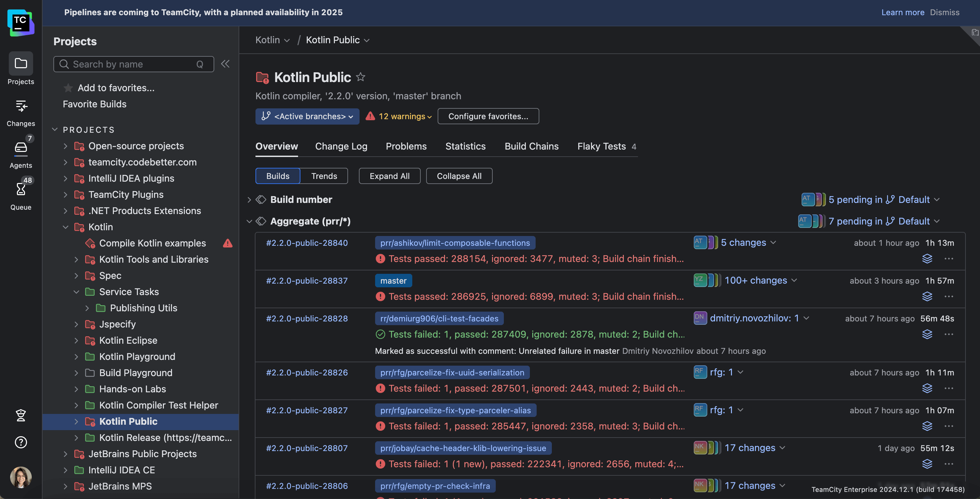980x499 pixels.
Task: Collapse the Aggregate (prr/*) configuration
Action: (249, 221)
